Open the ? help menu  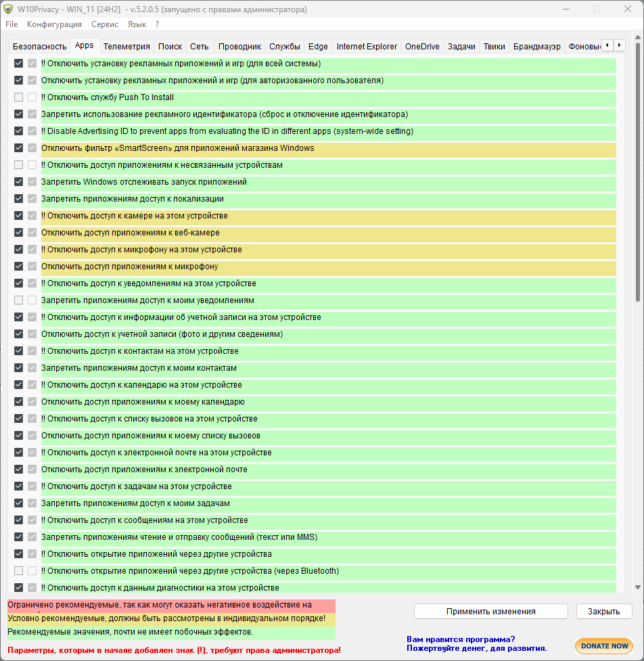(157, 24)
